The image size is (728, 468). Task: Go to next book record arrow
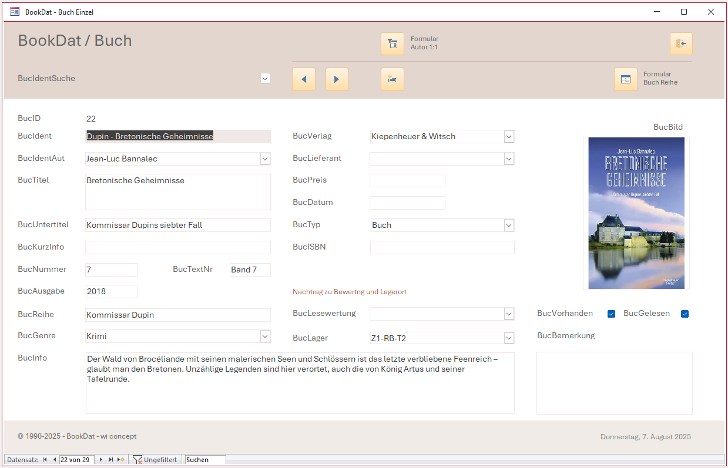click(x=337, y=79)
